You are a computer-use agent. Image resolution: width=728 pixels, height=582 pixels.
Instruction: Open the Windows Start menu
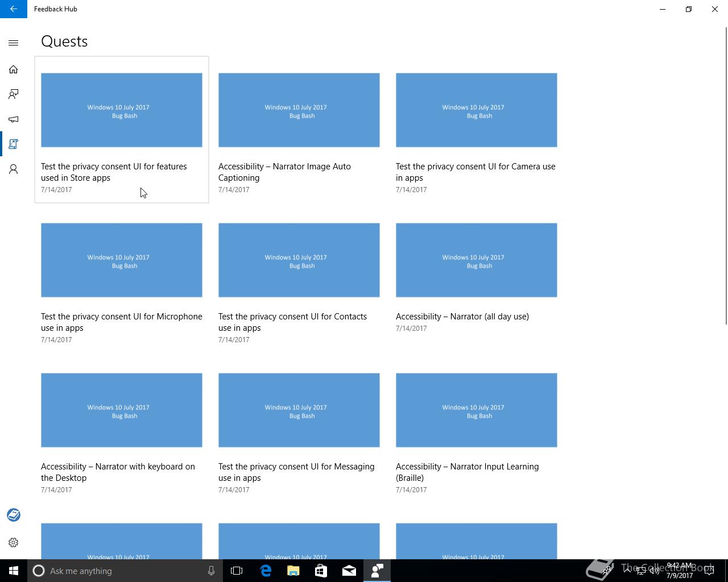14,571
